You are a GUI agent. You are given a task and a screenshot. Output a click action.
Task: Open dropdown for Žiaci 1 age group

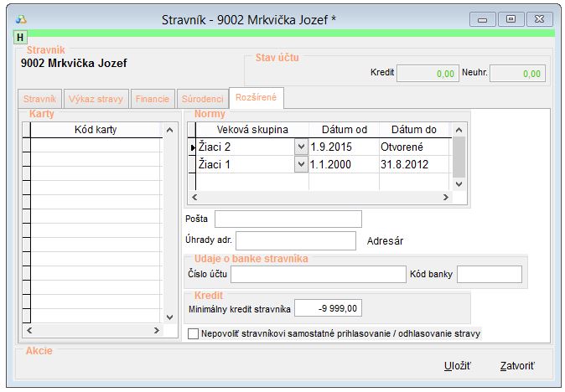[301, 164]
